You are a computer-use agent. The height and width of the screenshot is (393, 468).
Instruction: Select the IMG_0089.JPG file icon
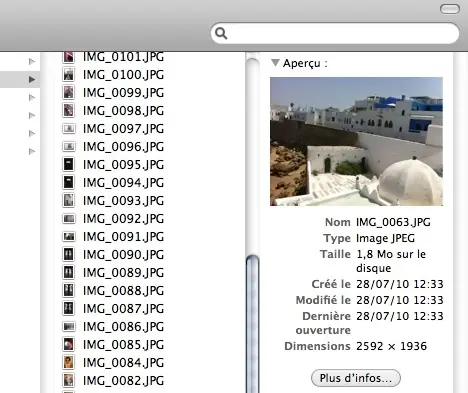point(69,272)
